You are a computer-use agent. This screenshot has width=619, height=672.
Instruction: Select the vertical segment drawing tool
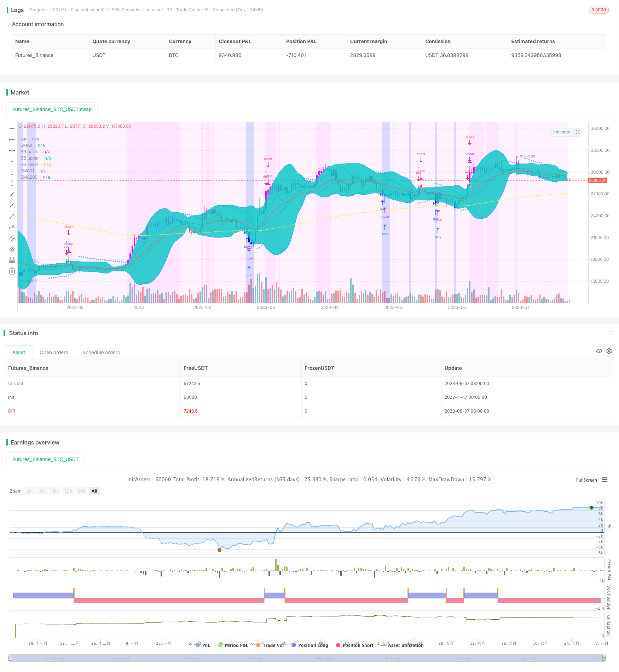pyautogui.click(x=12, y=183)
